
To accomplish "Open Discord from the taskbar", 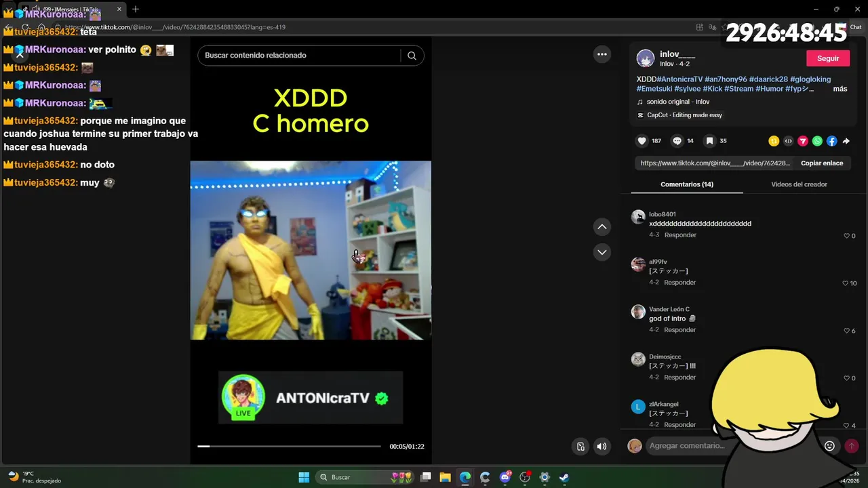I will pyautogui.click(x=505, y=477).
